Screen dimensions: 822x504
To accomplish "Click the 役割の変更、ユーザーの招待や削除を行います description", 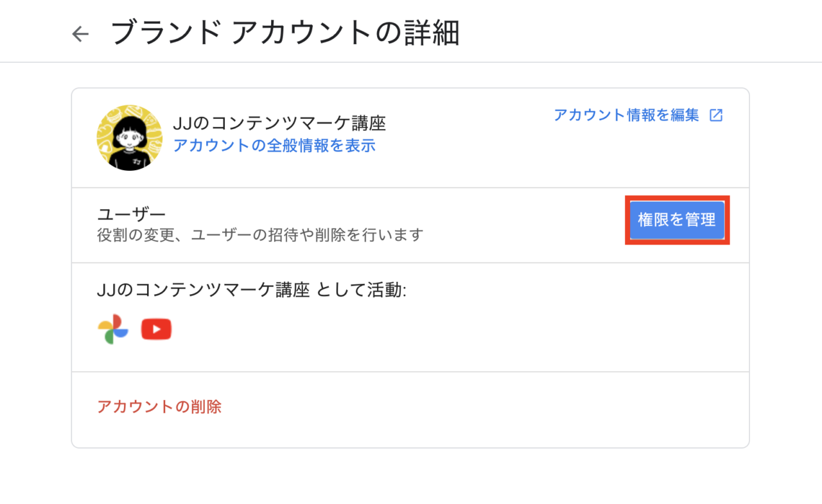I will pos(260,235).
